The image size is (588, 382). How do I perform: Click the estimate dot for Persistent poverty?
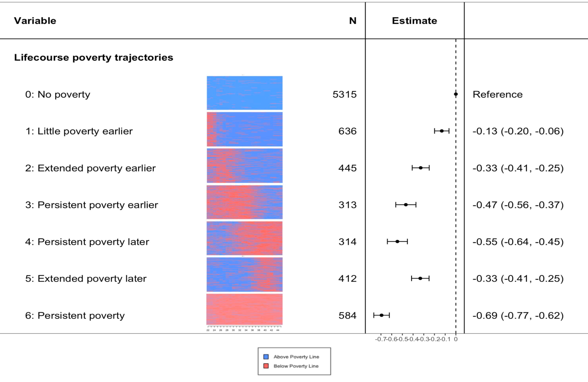382,315
